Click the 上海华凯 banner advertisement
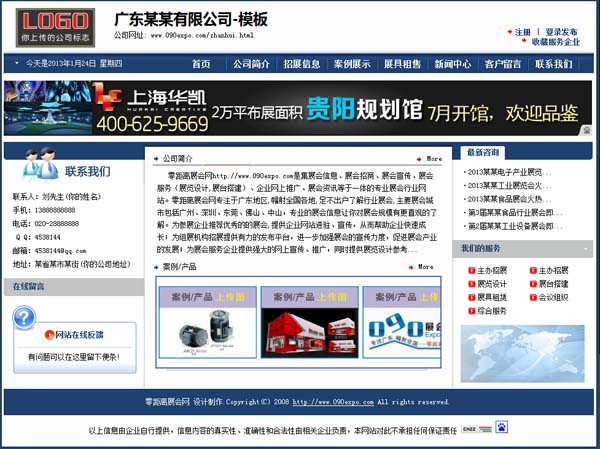Viewport: 600px width, 449px height. pyautogui.click(x=298, y=108)
